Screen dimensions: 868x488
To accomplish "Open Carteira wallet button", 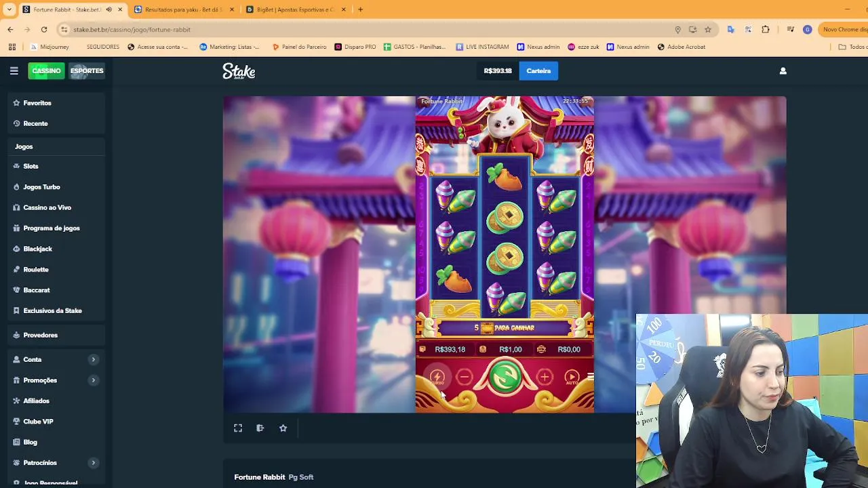I will (x=538, y=70).
